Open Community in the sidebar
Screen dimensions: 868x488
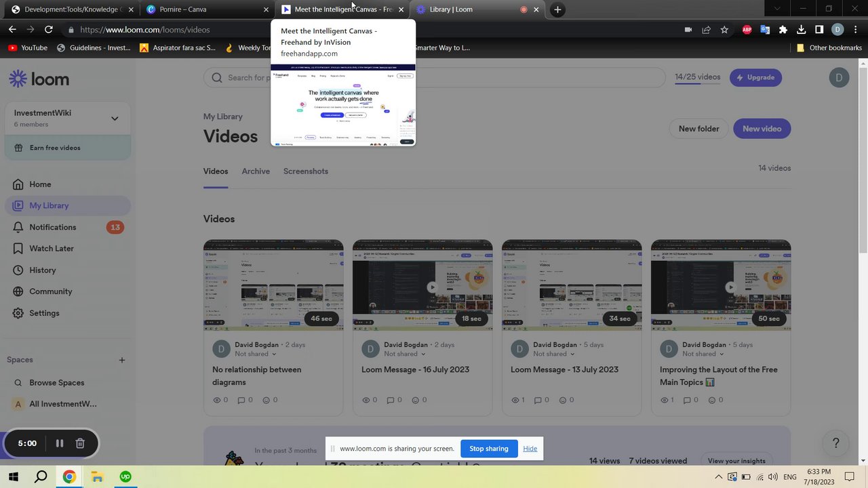tap(67, 291)
